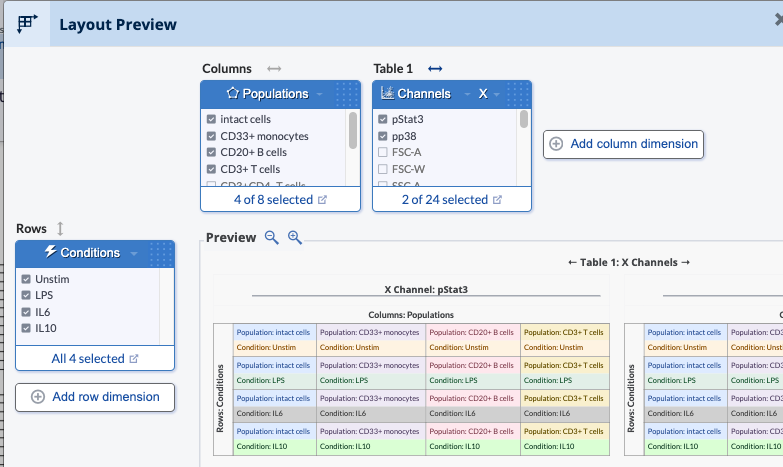
Task: Click Add column dimension button
Action: pos(623,144)
